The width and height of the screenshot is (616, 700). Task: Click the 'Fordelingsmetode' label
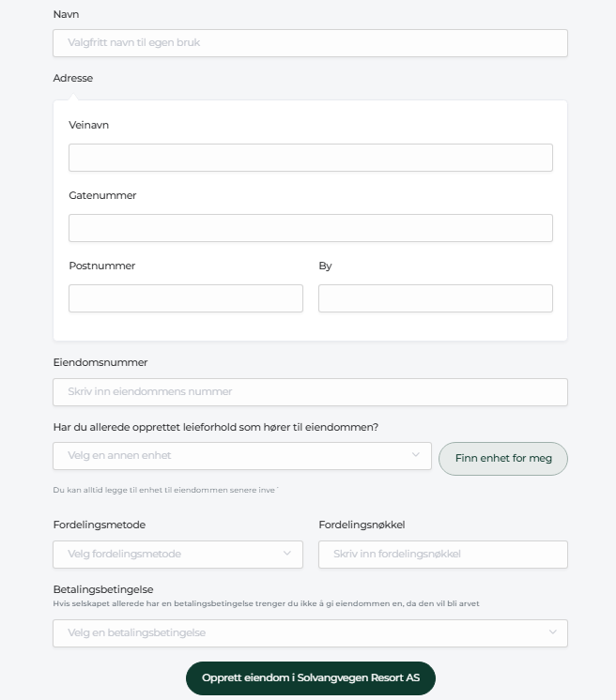pyautogui.click(x=100, y=525)
